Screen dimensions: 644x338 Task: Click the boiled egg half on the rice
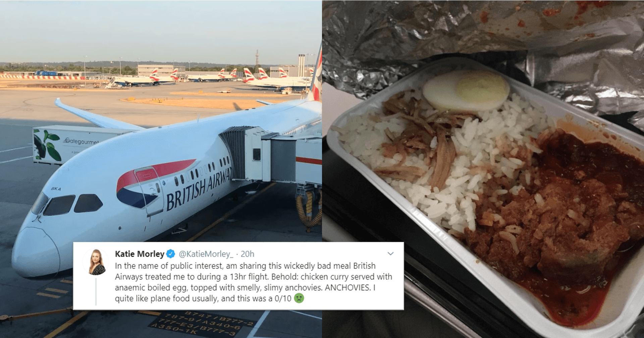coord(466,91)
